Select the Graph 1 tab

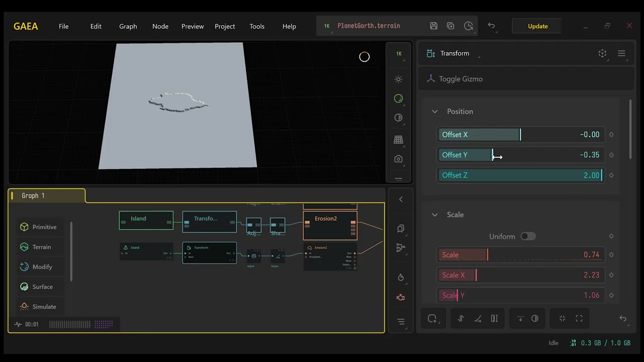click(47, 196)
